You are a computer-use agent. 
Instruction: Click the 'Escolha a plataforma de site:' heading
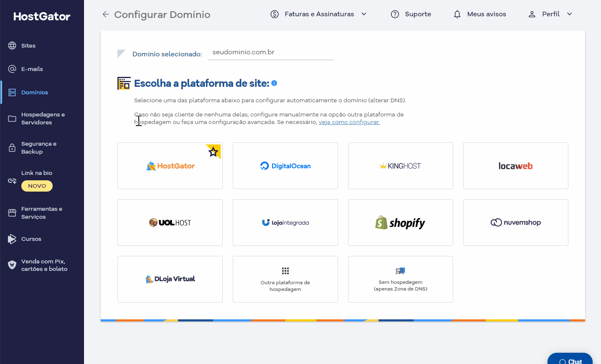[201, 83]
